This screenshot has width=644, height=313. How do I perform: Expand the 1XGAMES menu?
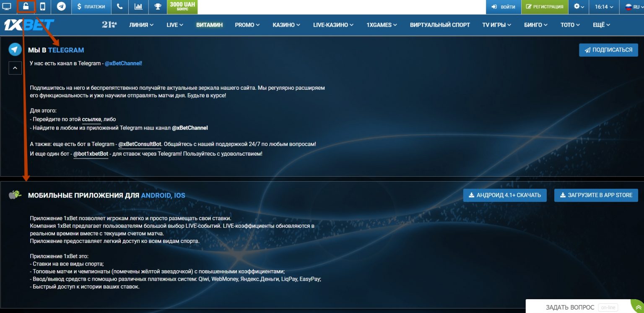pyautogui.click(x=382, y=25)
